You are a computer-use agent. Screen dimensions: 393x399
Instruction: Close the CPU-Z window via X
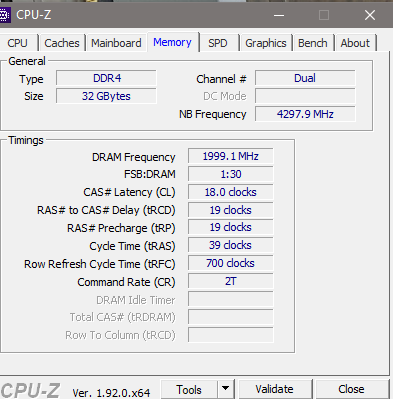coord(370,15)
